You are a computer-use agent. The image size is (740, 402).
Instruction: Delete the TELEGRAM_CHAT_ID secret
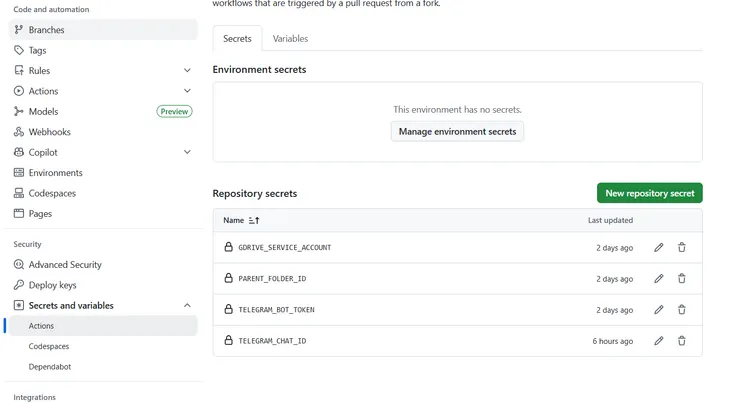click(x=682, y=341)
